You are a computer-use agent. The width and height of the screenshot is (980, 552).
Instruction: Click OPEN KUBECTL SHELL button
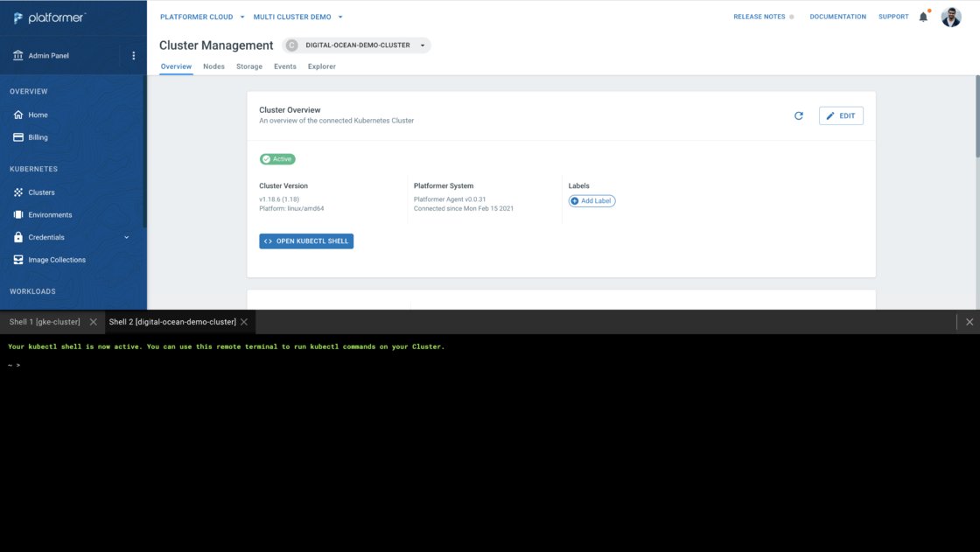(x=306, y=241)
